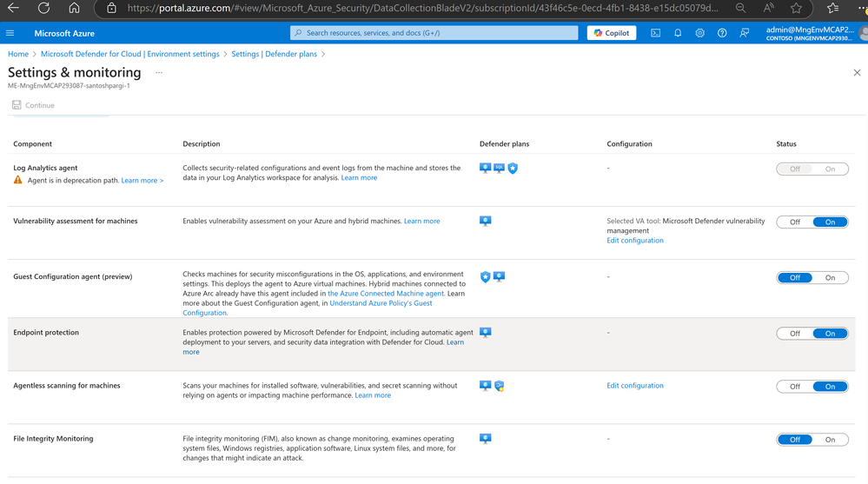Click the warning icon under Log Analytics agent
Screen dimensions: 868x484
(x=17, y=180)
